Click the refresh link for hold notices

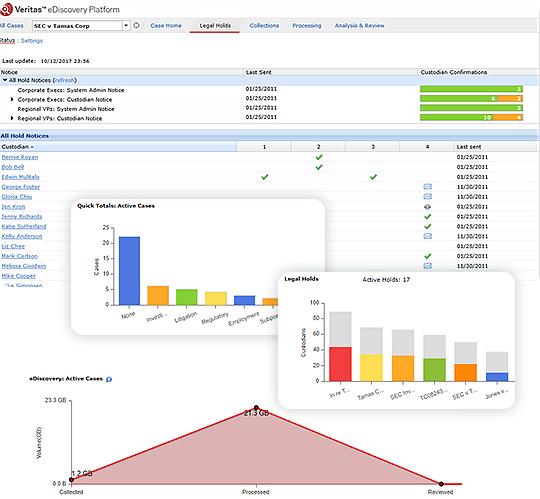tap(64, 80)
